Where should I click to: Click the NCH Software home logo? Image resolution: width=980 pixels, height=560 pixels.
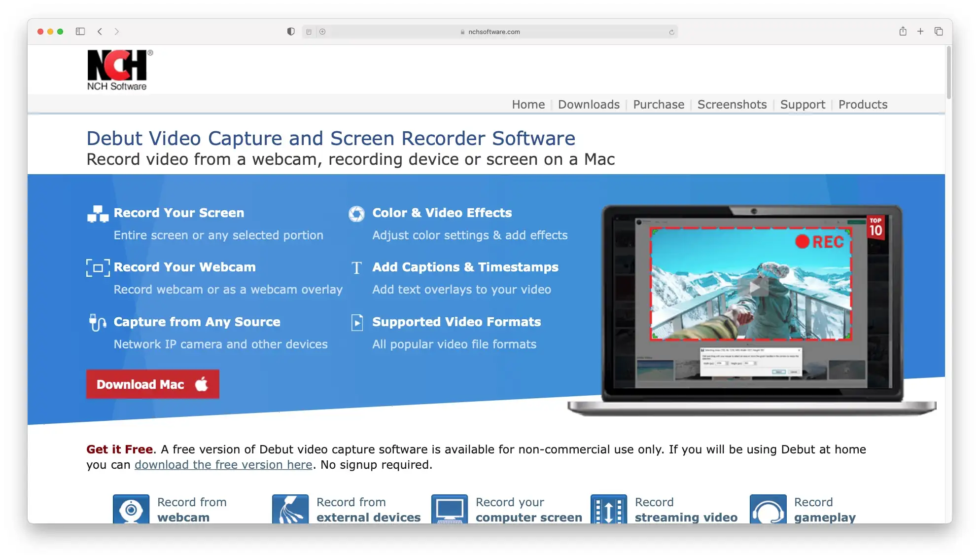(x=118, y=70)
